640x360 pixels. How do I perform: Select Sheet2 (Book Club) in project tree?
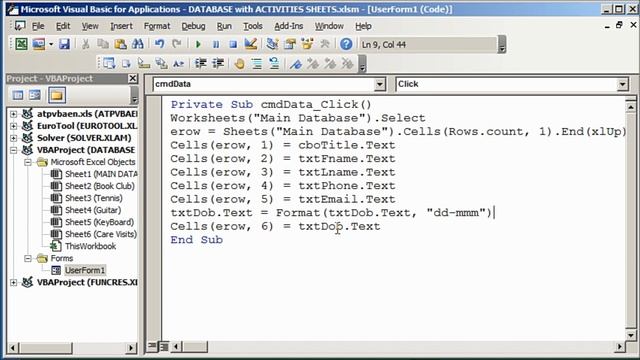[x=100, y=186]
